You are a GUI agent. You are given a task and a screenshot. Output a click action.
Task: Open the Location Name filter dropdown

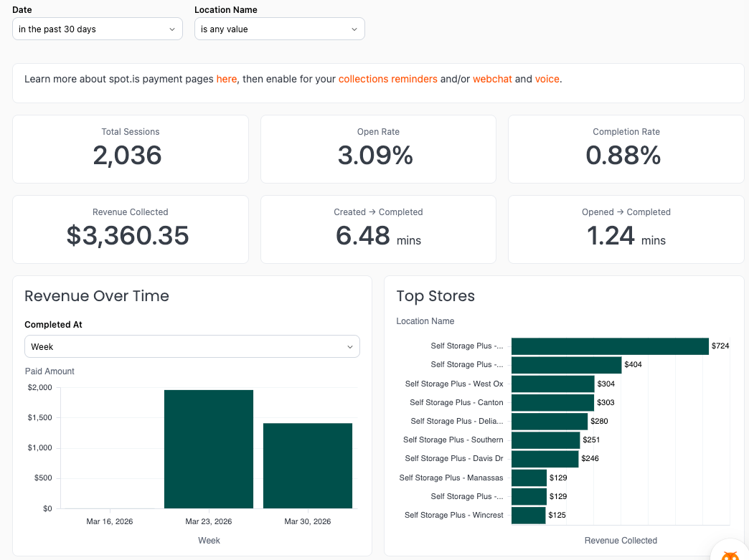pyautogui.click(x=280, y=29)
